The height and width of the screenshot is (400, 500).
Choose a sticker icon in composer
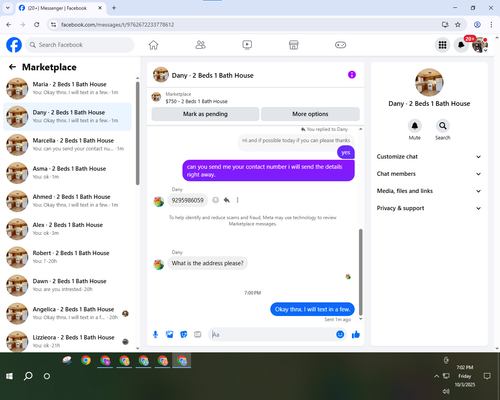pyautogui.click(x=184, y=334)
